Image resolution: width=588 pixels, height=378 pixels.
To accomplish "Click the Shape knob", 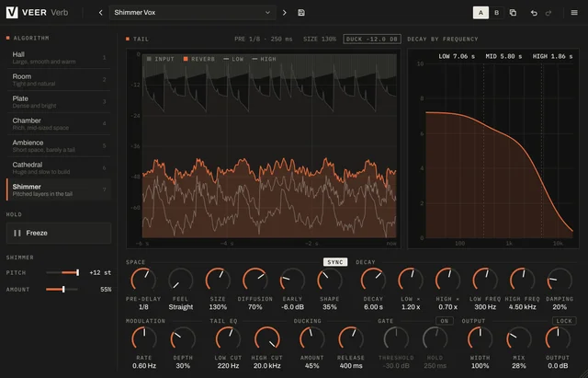I will tap(329, 280).
